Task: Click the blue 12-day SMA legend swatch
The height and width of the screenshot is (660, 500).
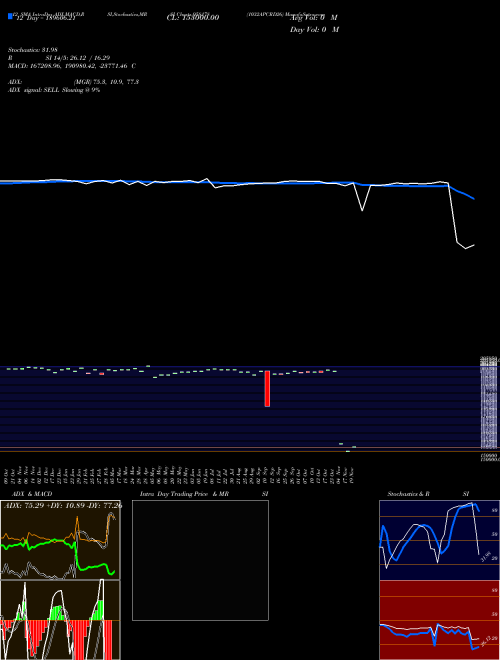Action: [x=11, y=16]
